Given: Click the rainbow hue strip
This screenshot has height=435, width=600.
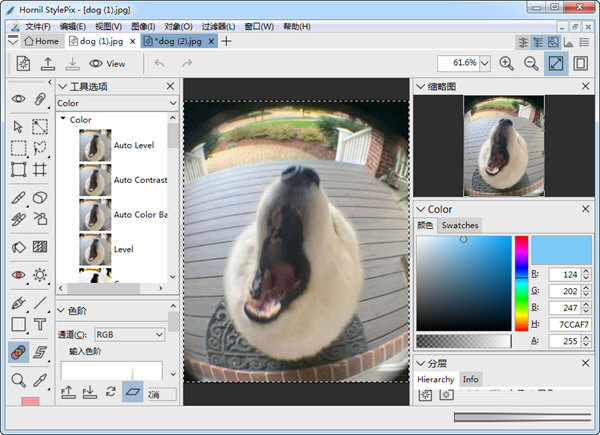Looking at the screenshot, I should pos(521,283).
